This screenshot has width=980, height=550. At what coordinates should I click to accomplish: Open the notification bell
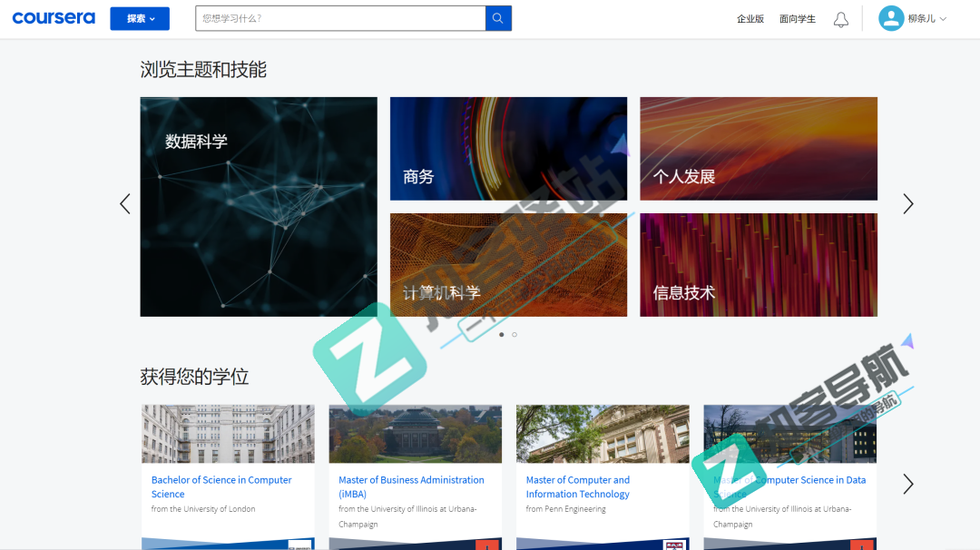pyautogui.click(x=840, y=18)
